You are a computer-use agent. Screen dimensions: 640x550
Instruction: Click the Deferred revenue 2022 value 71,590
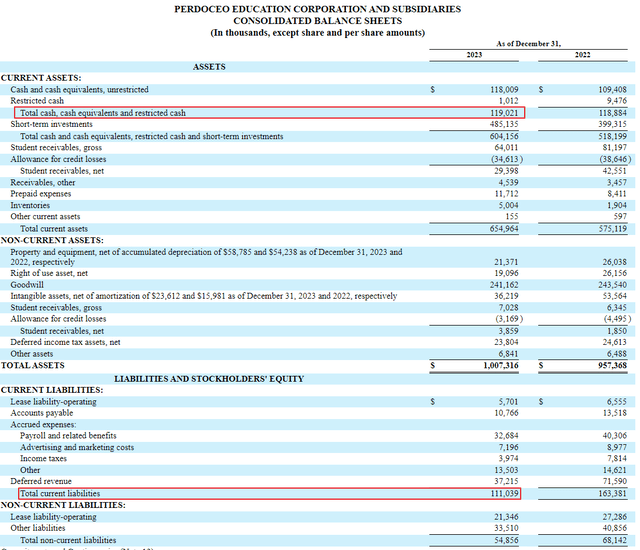coord(615,481)
